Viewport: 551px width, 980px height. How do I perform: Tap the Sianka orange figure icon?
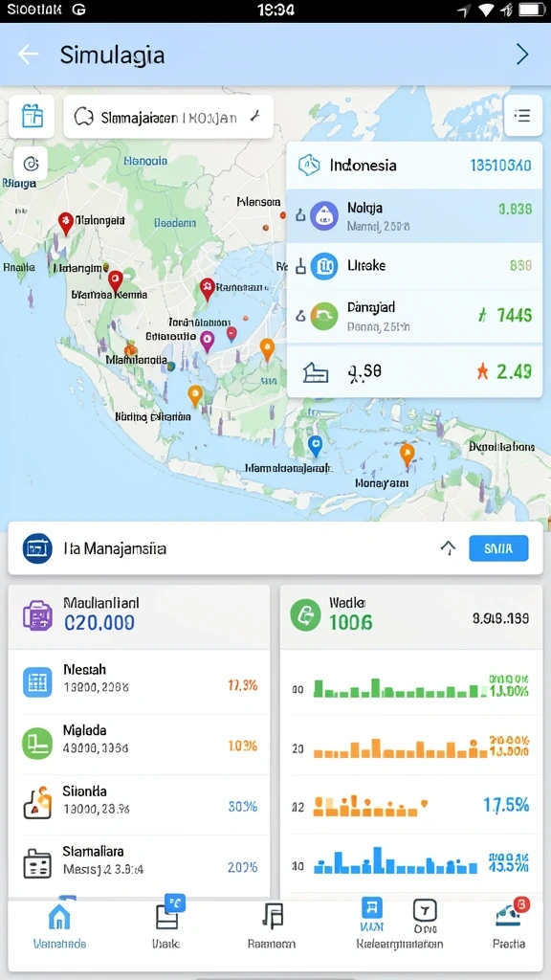coord(37,803)
